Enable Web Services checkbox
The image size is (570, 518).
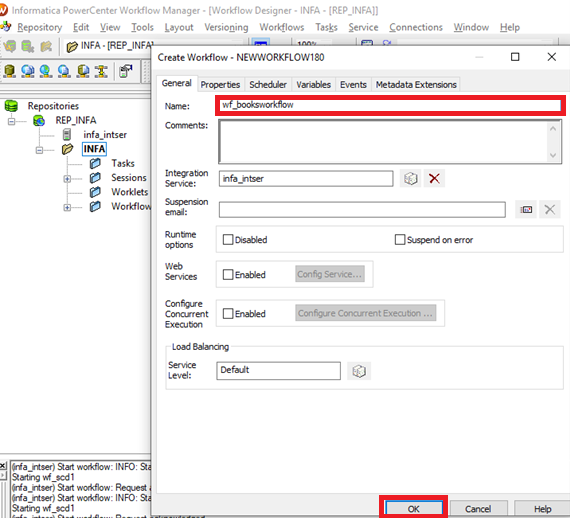[228, 274]
